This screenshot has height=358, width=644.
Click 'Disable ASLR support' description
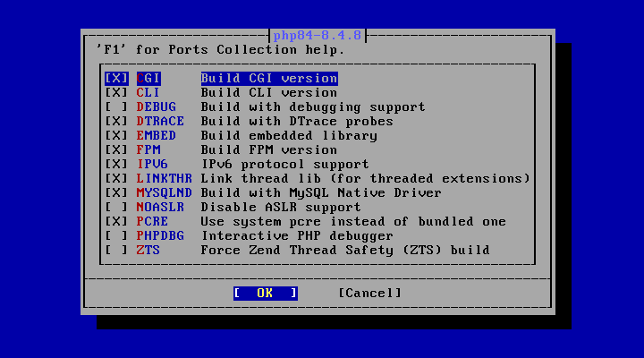point(281,207)
